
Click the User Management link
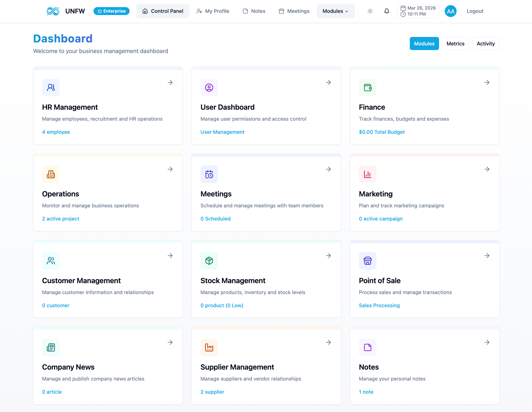tap(222, 132)
